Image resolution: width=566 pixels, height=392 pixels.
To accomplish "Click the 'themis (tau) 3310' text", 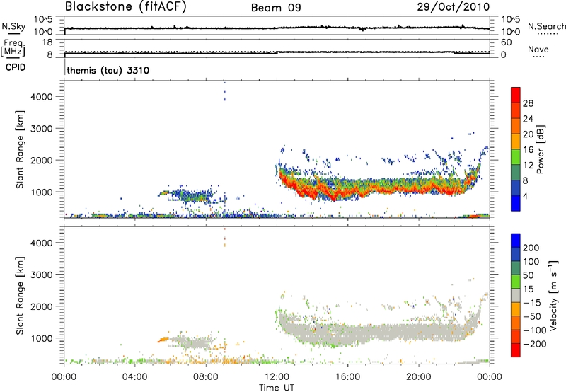I will (108, 70).
